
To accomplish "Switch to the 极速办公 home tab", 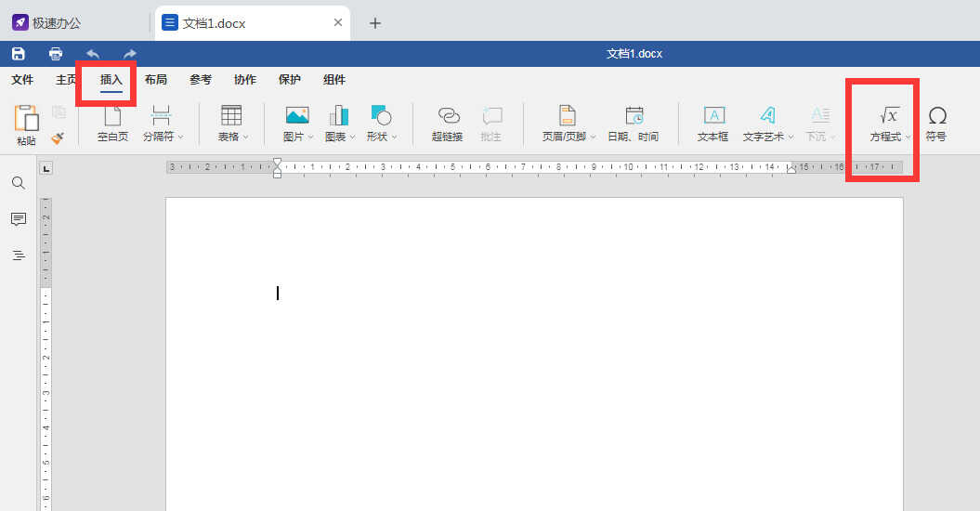I will (46, 23).
